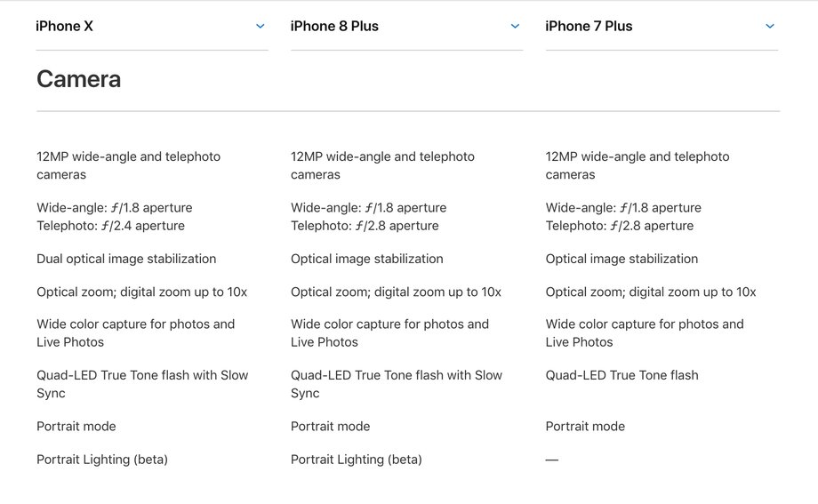This screenshot has width=818, height=504.
Task: Click iPhone 8 Plus Portrait Lighting (beta) text
Action: [357, 460]
